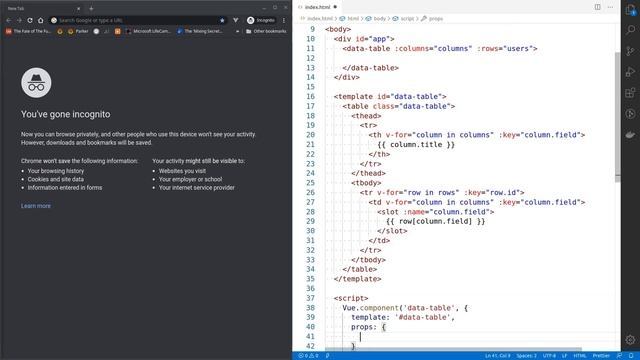Change indentation via Spaces: 2

tap(527, 356)
